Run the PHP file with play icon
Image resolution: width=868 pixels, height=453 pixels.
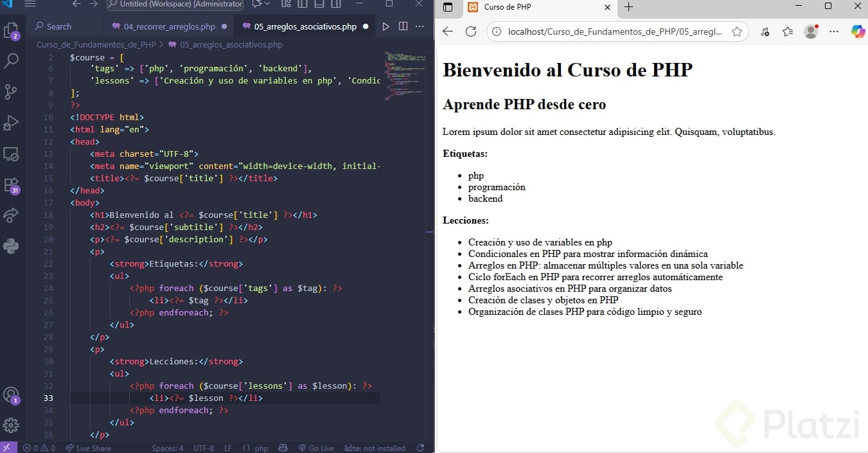point(385,26)
